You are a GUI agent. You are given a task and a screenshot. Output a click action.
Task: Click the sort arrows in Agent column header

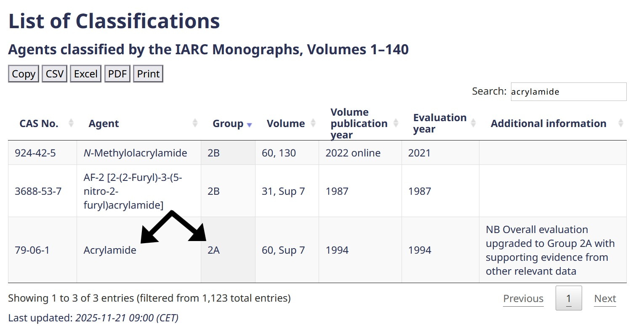(x=195, y=123)
